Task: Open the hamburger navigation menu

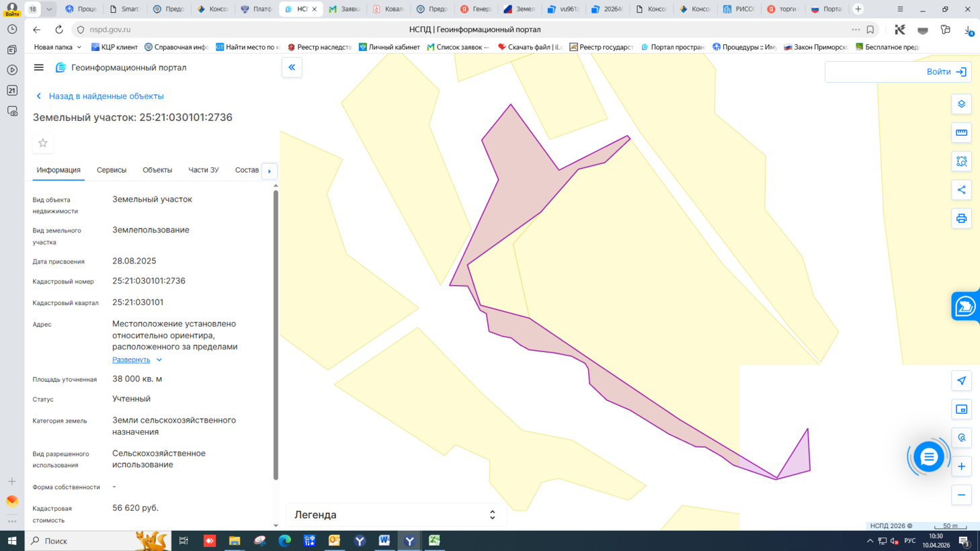Action: 39,67
